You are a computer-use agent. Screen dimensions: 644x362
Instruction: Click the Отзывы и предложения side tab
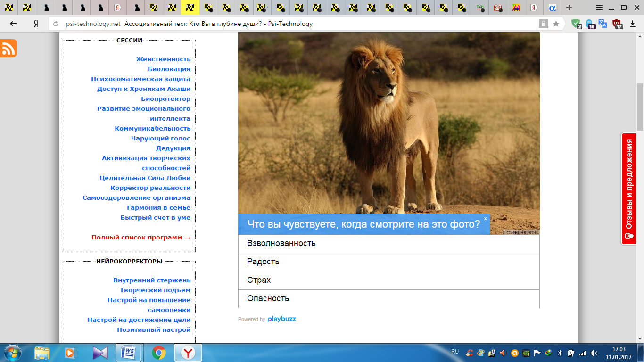coord(628,189)
